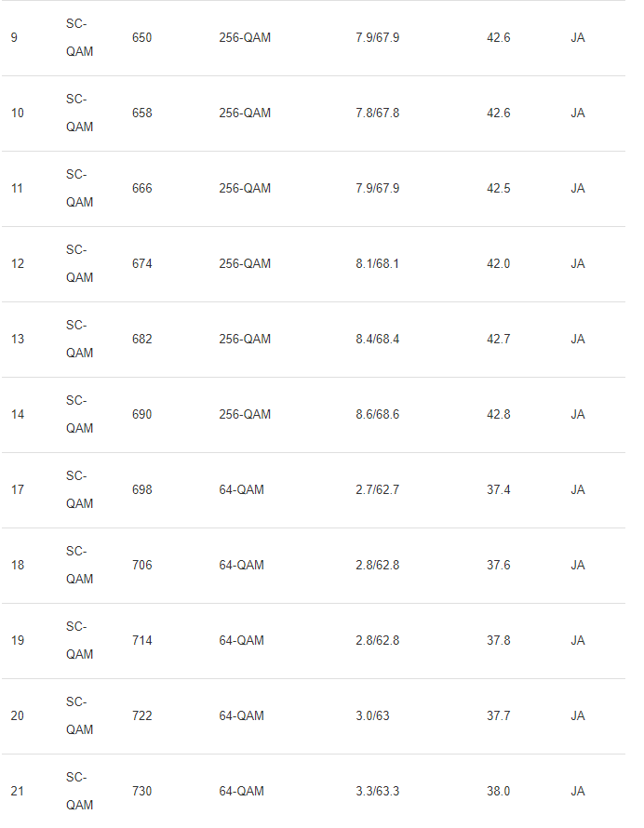This screenshot has width=644, height=828.
Task: Select channel number 17
Action: pos(18,490)
